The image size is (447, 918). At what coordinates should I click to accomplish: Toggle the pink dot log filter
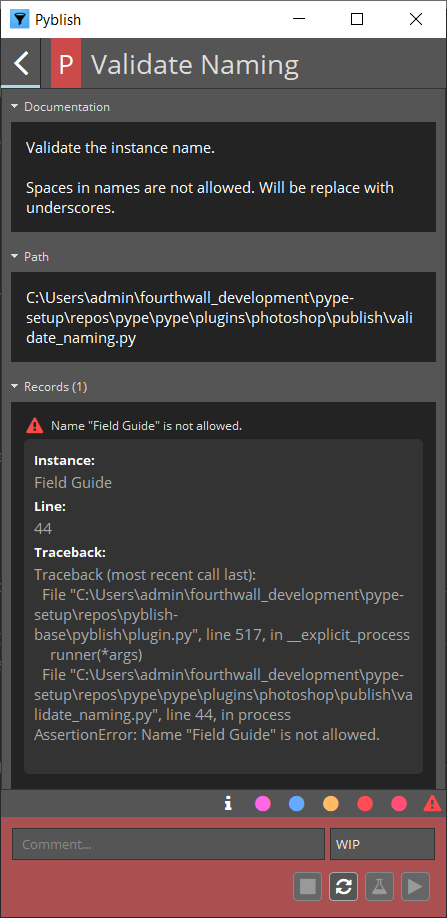pos(263,804)
